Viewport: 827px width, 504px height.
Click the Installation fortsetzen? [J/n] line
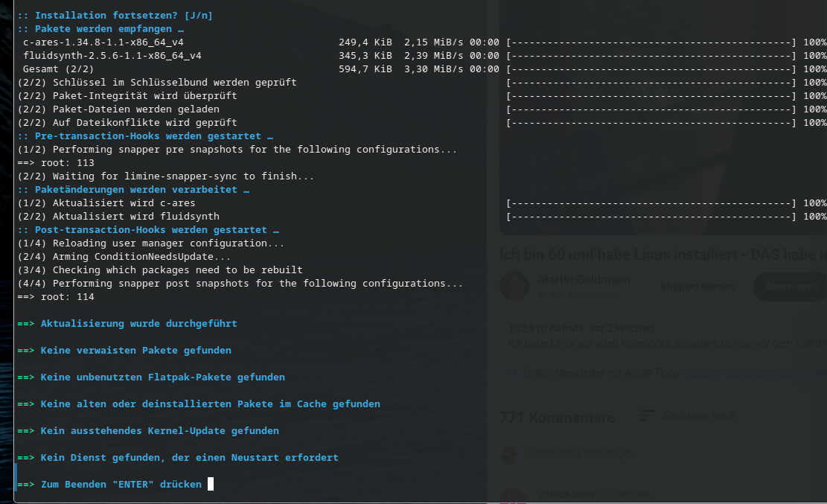pyautogui.click(x=115, y=16)
